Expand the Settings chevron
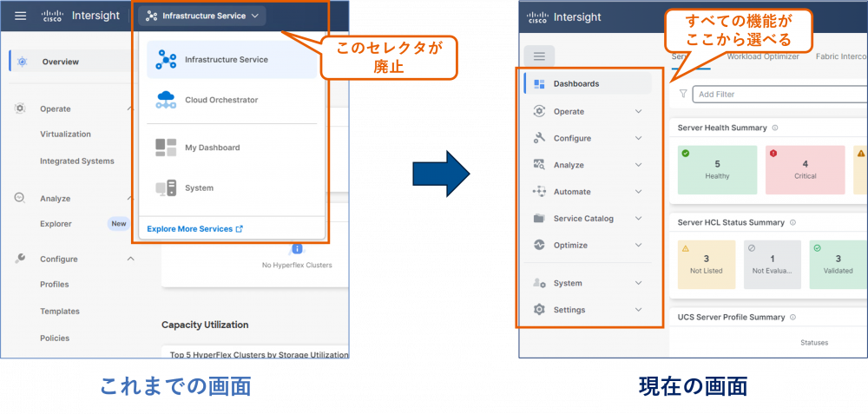This screenshot has width=868, height=414. click(x=638, y=310)
